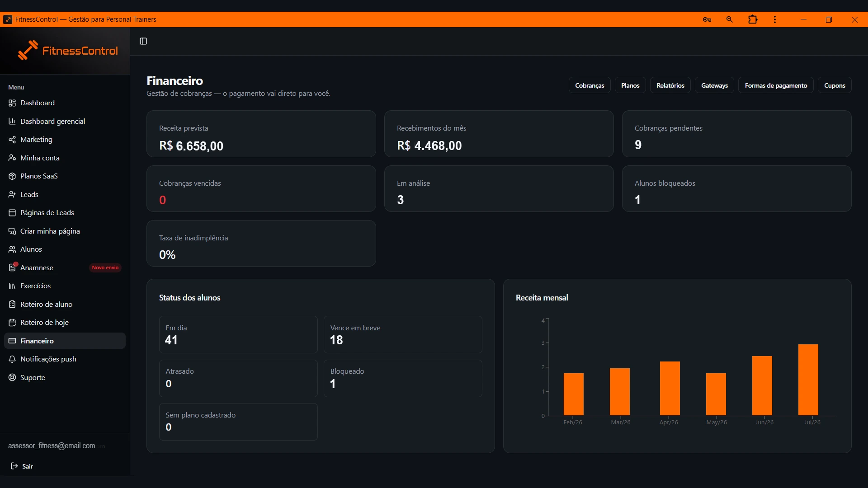This screenshot has width=868, height=488.
Task: Click the Suporte lifebuoy icon
Action: click(12, 377)
